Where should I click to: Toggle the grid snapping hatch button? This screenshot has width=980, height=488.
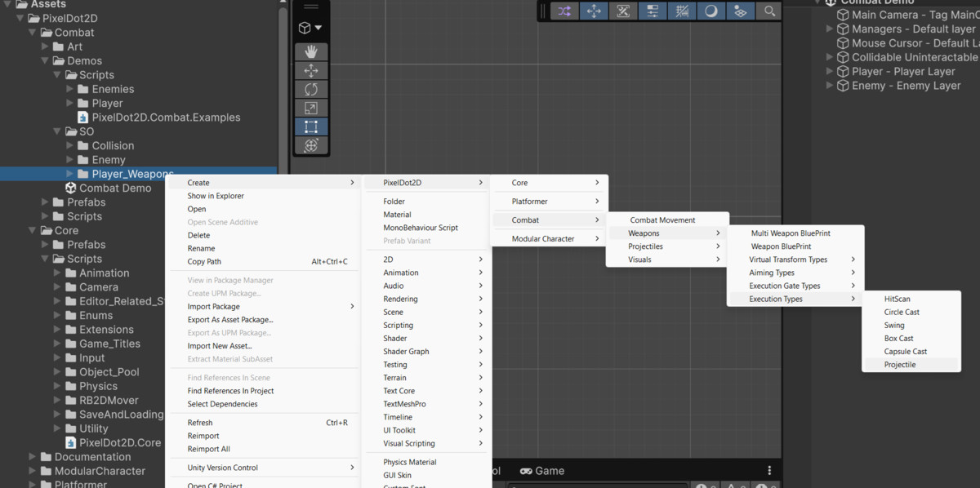pyautogui.click(x=682, y=11)
